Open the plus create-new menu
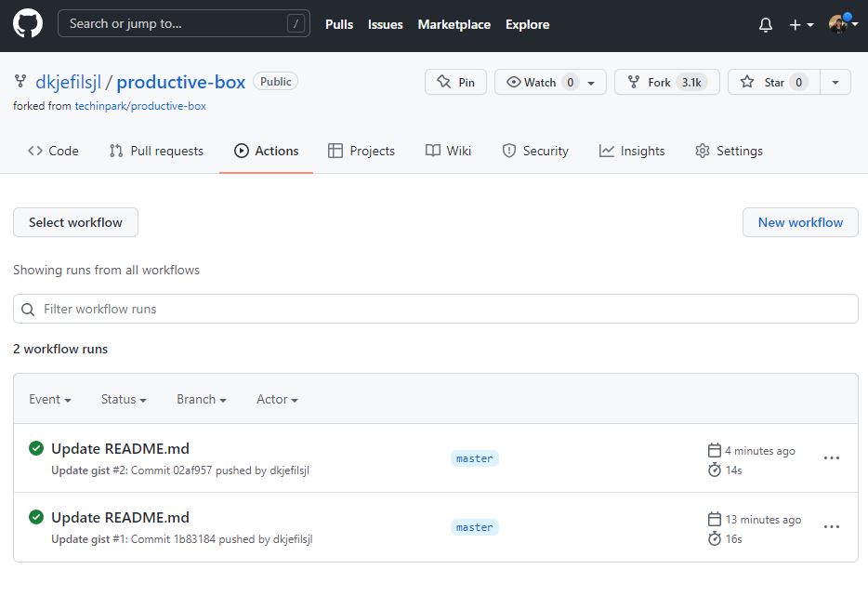The width and height of the screenshot is (868, 596). pos(801,25)
